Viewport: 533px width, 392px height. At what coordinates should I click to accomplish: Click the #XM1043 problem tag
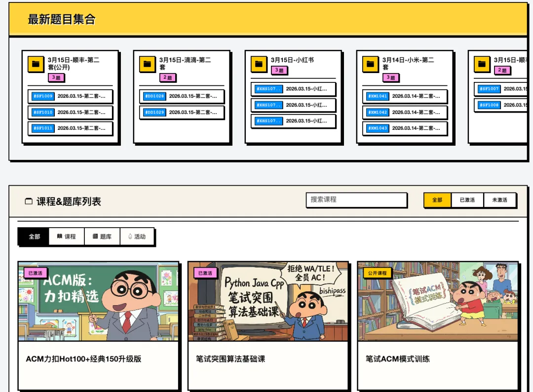pyautogui.click(x=378, y=128)
